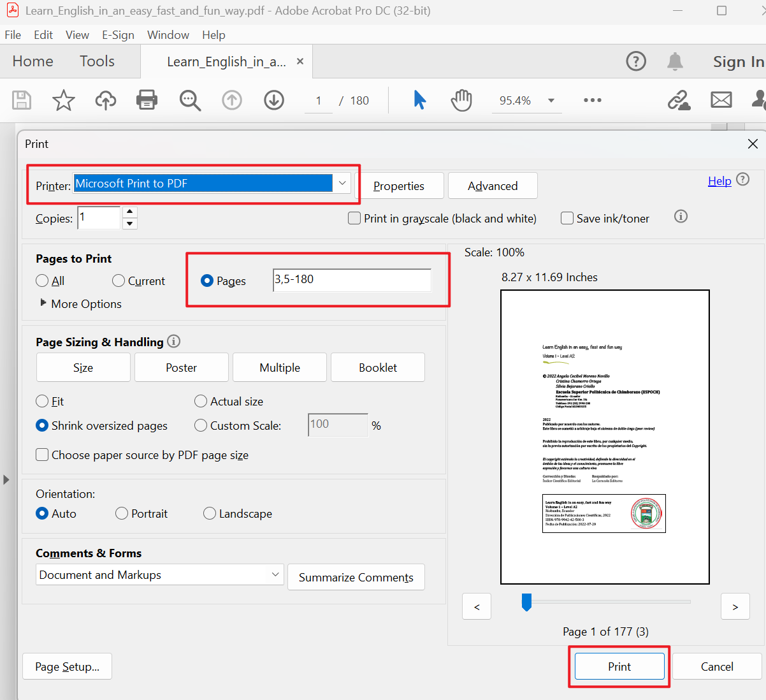The image size is (766, 700).
Task: Click the preview page slider handle
Action: [526, 601]
